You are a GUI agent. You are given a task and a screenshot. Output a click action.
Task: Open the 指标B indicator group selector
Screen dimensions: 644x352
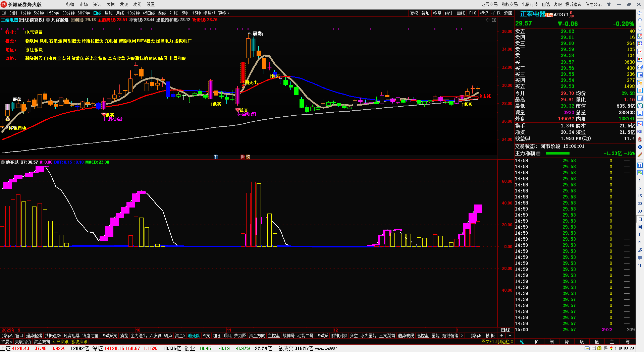pos(476,336)
